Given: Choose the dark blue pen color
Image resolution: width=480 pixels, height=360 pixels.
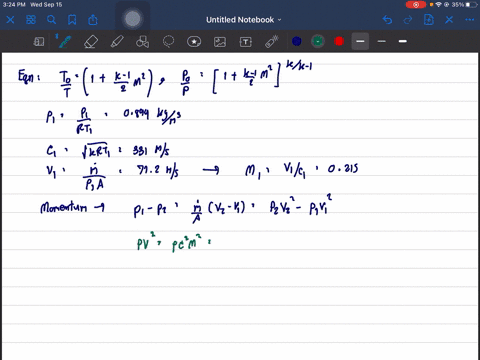Looking at the screenshot, I should point(297,41).
